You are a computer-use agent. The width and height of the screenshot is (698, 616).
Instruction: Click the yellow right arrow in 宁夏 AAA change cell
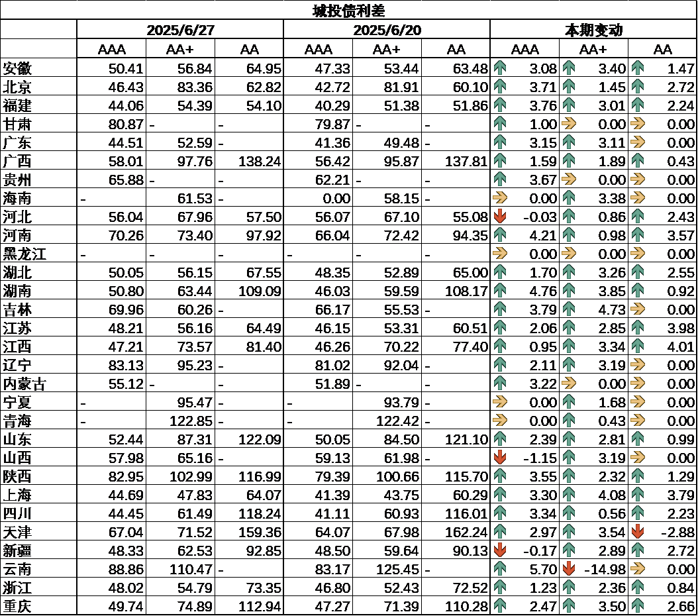(500, 401)
